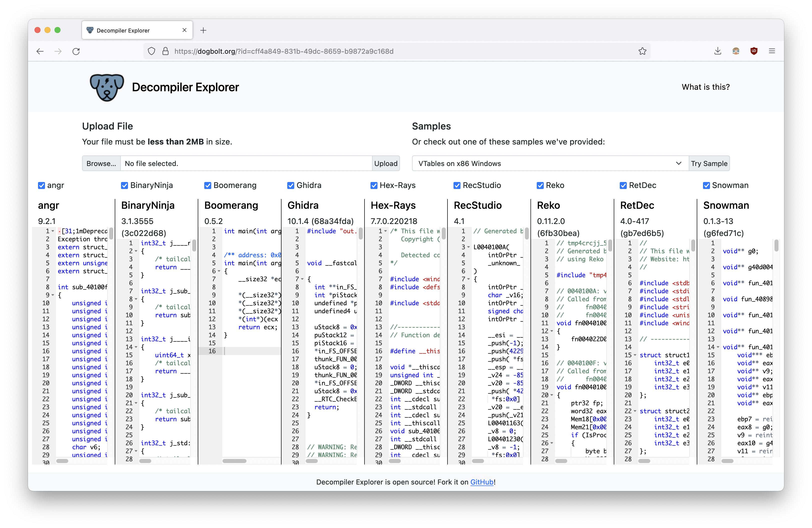
Task: Collapse Snowman fold at line 14
Action: click(718, 347)
